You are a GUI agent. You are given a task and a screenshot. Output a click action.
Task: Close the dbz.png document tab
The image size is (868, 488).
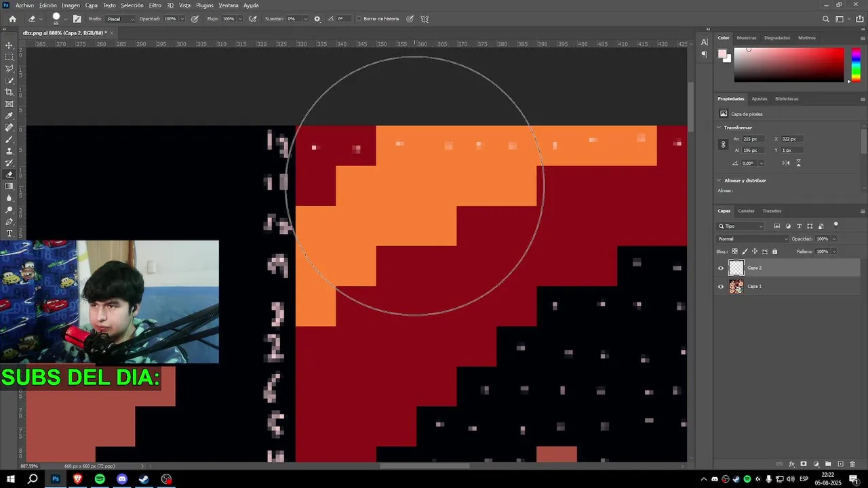click(x=112, y=33)
